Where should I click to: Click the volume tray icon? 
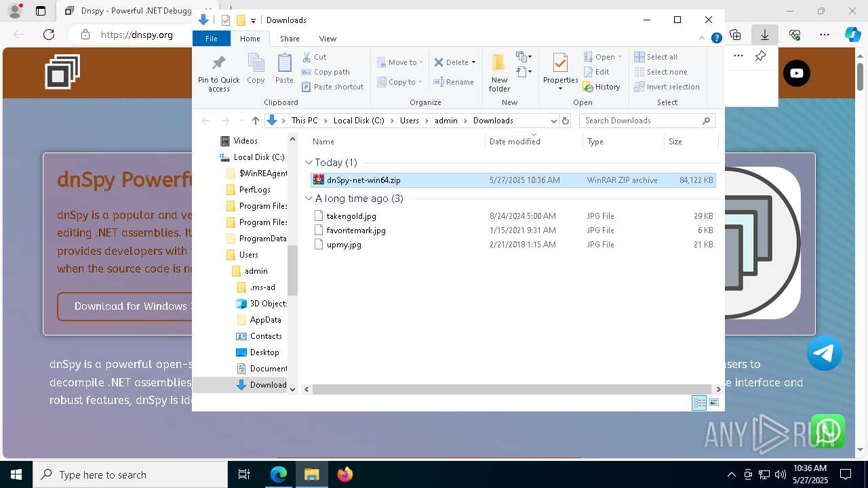[x=781, y=474]
